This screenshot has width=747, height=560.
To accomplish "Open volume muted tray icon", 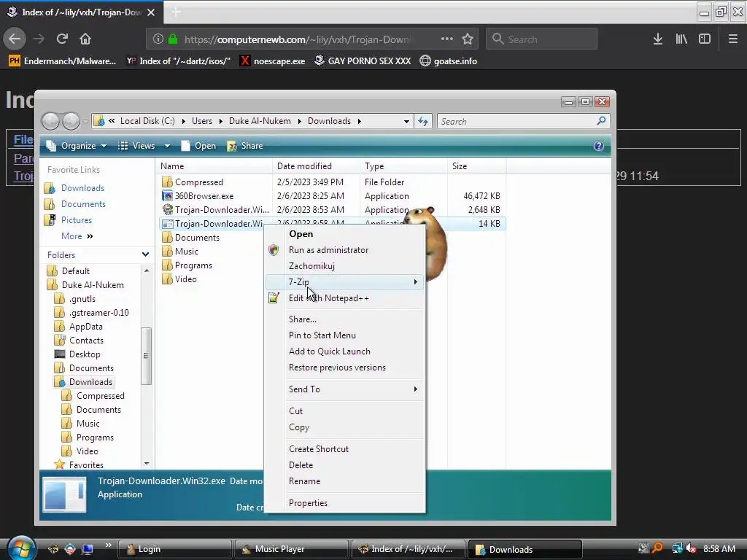I will pos(692,548).
